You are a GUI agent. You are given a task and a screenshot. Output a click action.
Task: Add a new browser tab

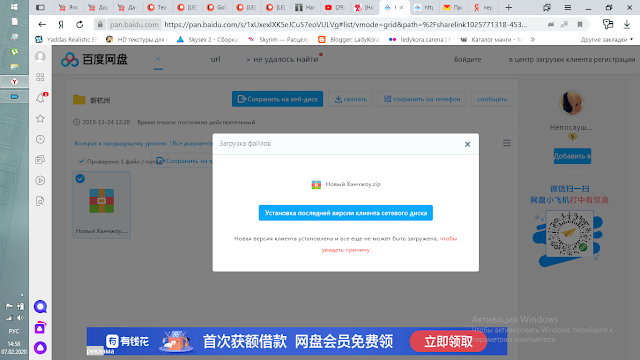tap(509, 7)
